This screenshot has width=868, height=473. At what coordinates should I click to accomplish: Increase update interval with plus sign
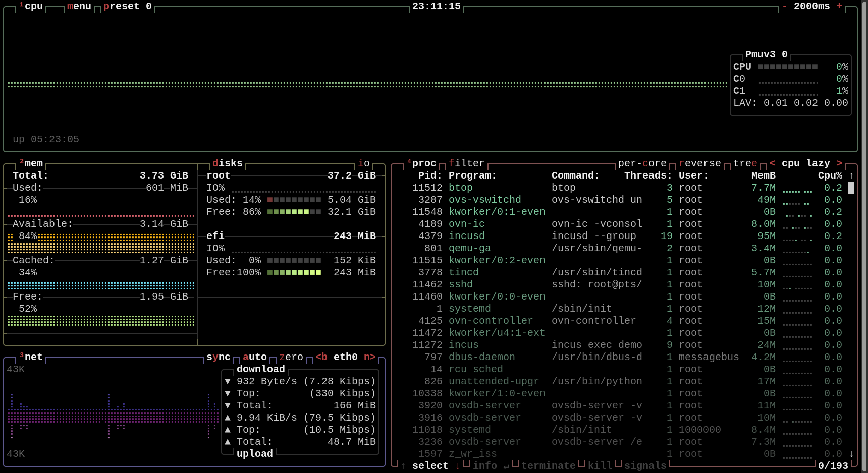tap(839, 6)
